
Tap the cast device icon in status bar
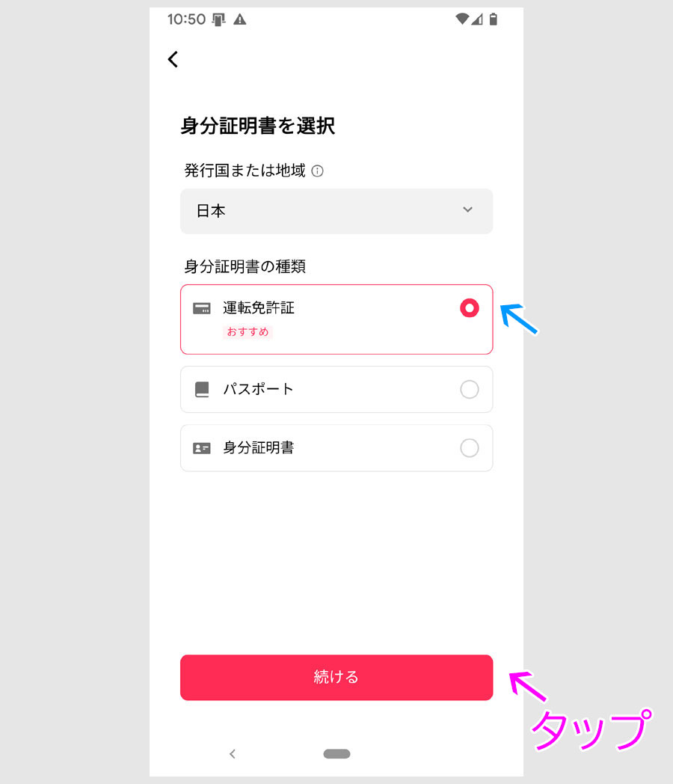coord(219,19)
